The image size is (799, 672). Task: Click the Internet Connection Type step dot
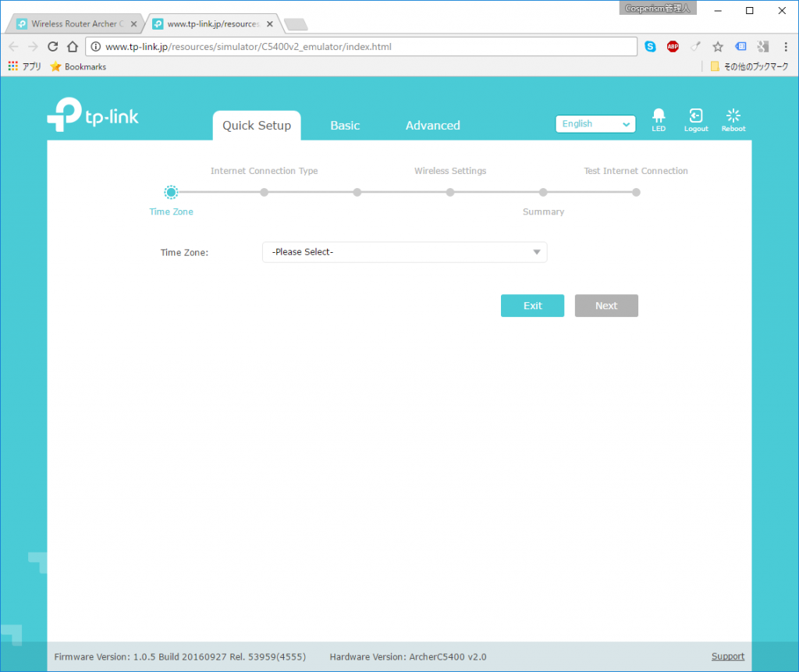(264, 192)
